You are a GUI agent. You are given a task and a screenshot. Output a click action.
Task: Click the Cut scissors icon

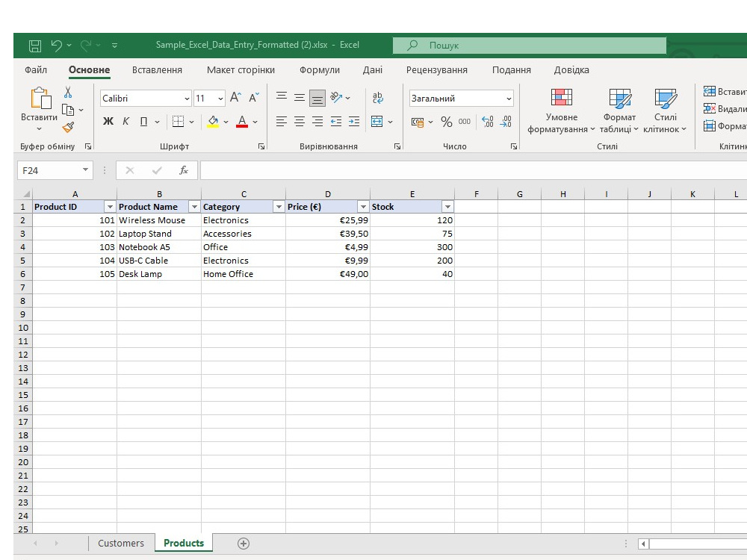[68, 93]
